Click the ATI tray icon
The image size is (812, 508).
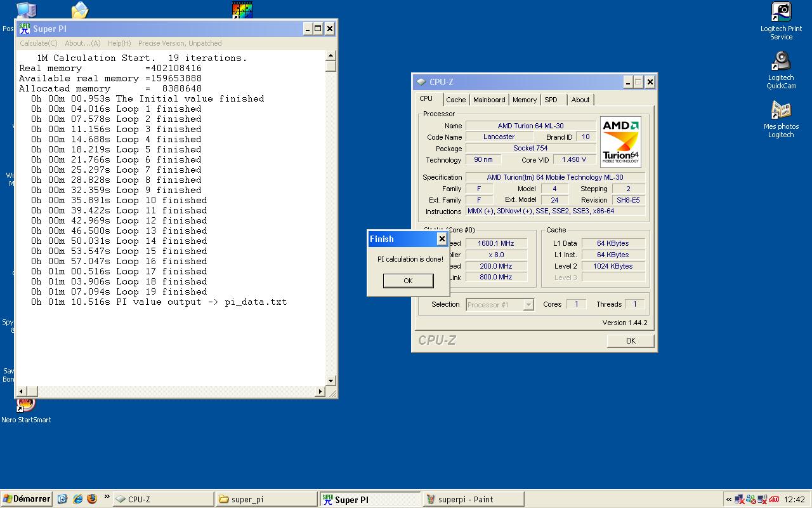[773, 500]
